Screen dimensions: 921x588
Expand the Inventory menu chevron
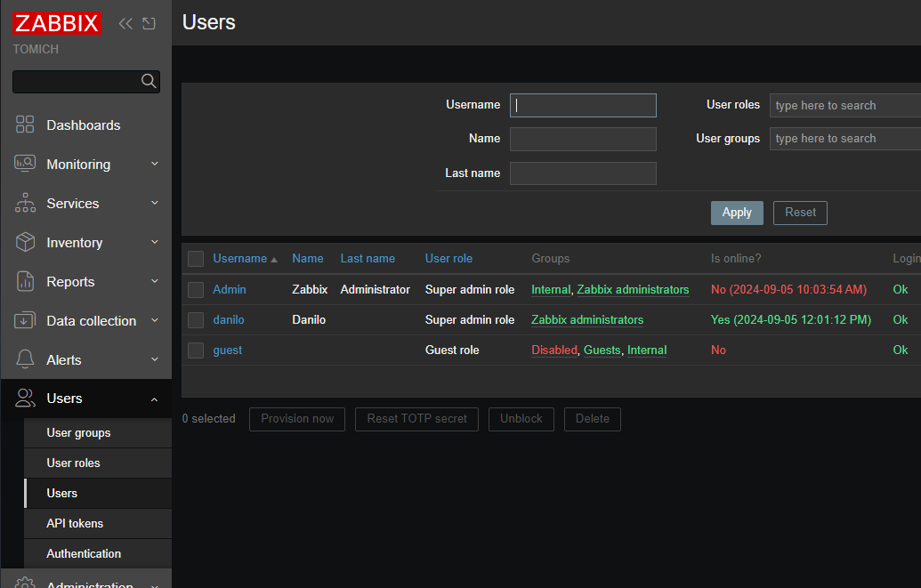(155, 242)
